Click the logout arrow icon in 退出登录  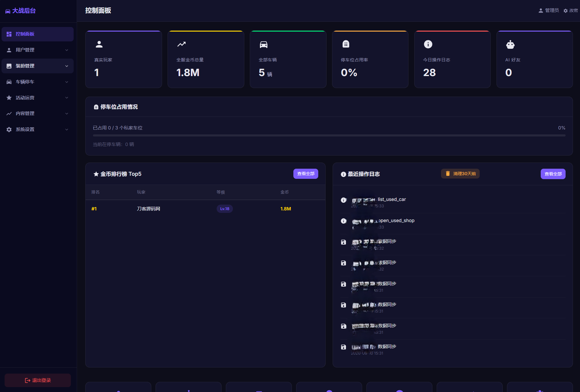(28, 380)
